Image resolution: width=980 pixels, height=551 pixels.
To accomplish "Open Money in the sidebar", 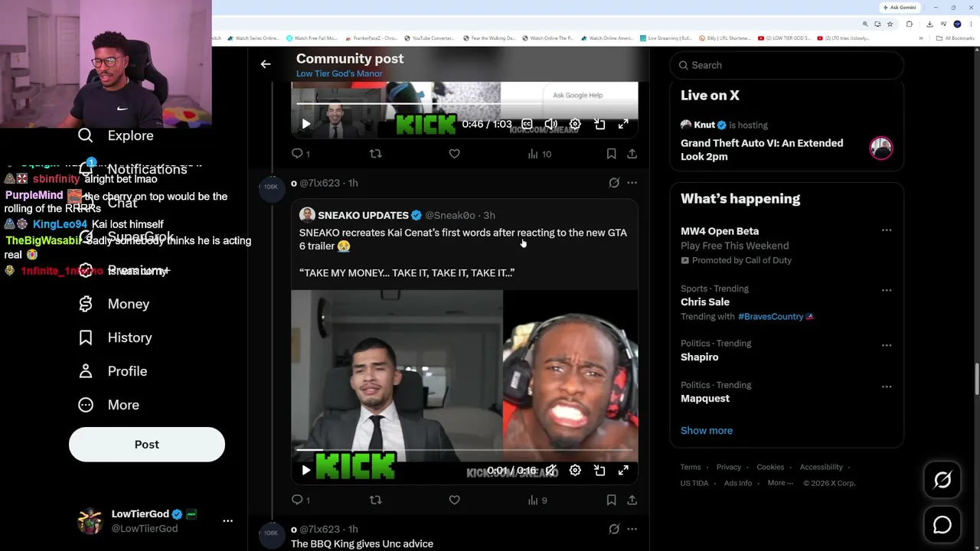I will pyautogui.click(x=114, y=304).
